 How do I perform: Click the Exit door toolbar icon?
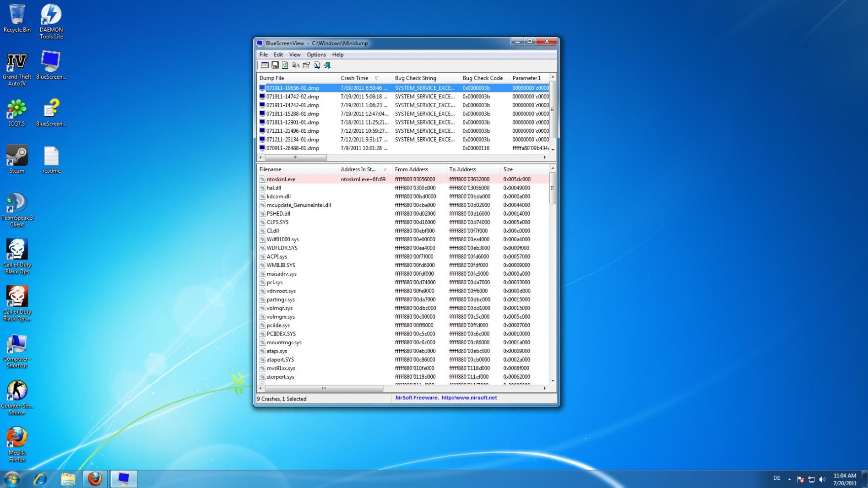pos(327,65)
